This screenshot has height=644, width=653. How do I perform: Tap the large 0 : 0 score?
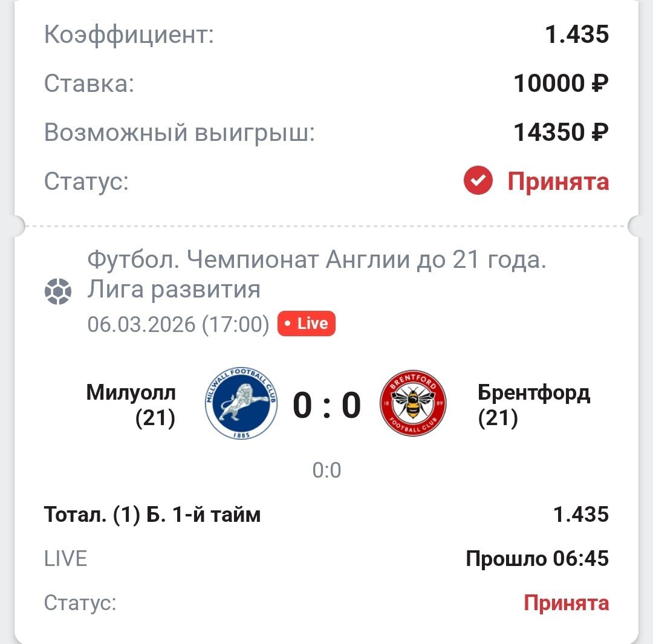pos(326,405)
